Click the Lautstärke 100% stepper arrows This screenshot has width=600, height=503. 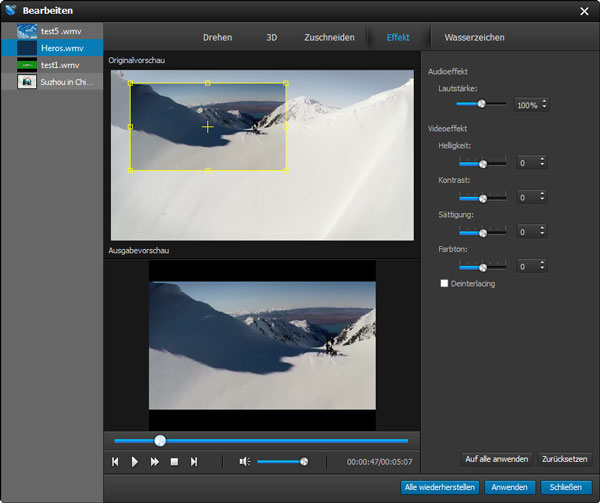(x=544, y=104)
